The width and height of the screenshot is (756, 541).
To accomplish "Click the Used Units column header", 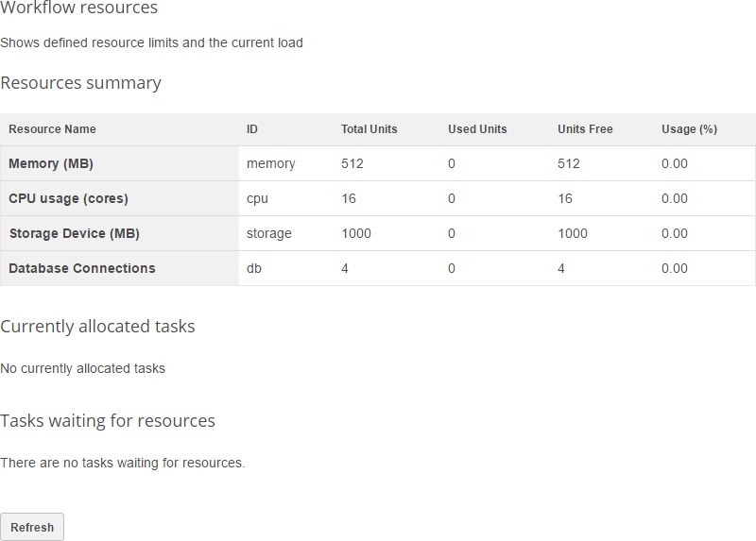I will [x=477, y=129].
